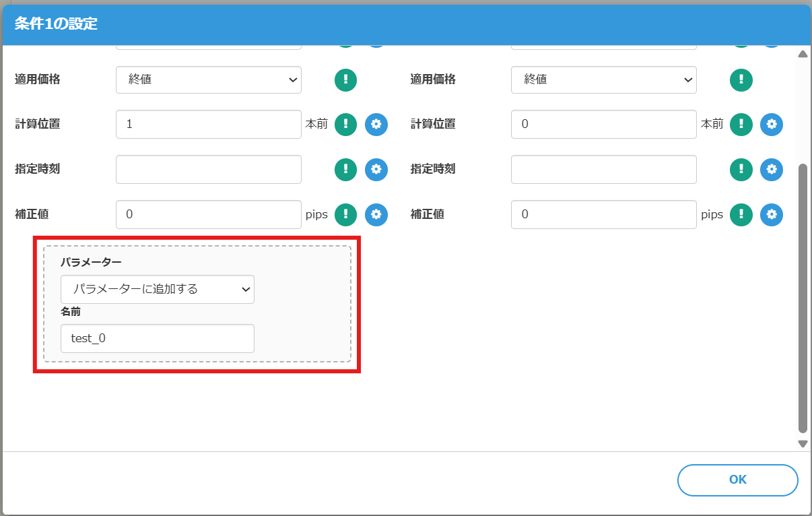Click the info icon beside right 適用価格 dropdown
The width and height of the screenshot is (812, 516).
click(741, 79)
